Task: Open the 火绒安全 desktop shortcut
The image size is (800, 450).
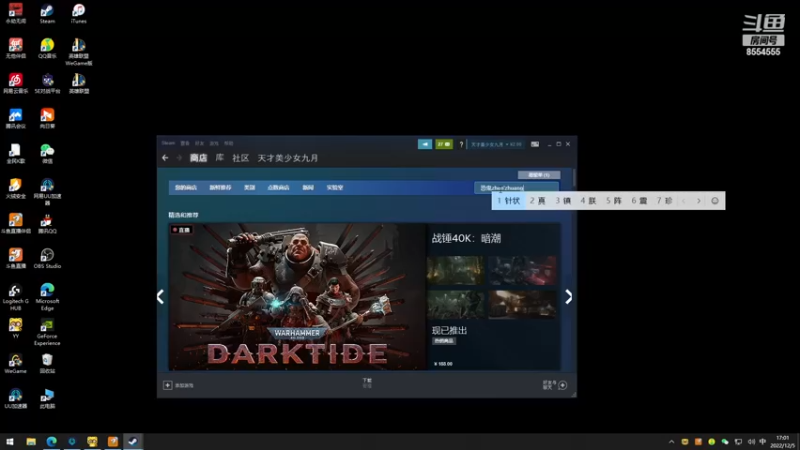Action: pyautogui.click(x=15, y=189)
